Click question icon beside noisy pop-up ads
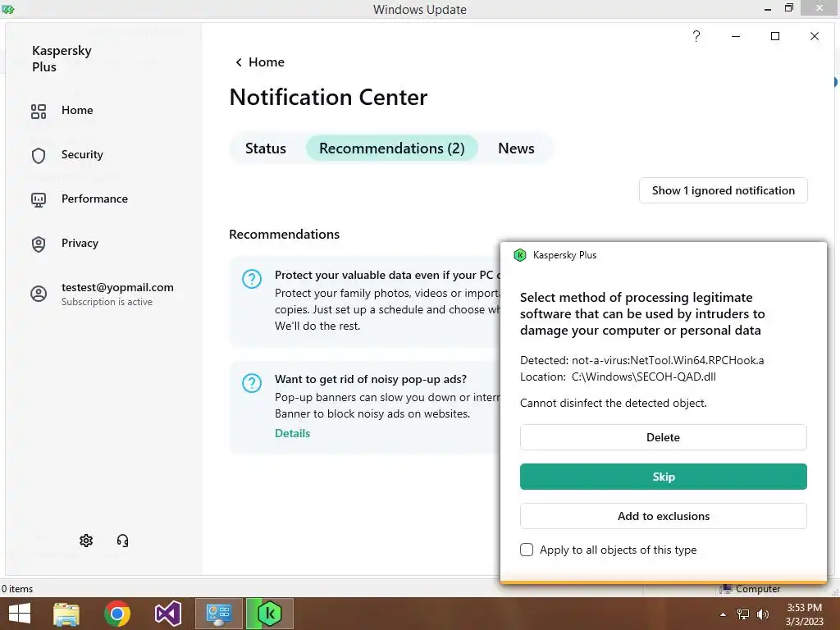 tap(252, 383)
